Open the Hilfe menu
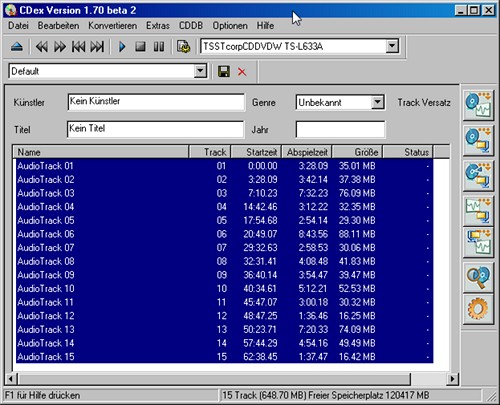 tap(265, 26)
